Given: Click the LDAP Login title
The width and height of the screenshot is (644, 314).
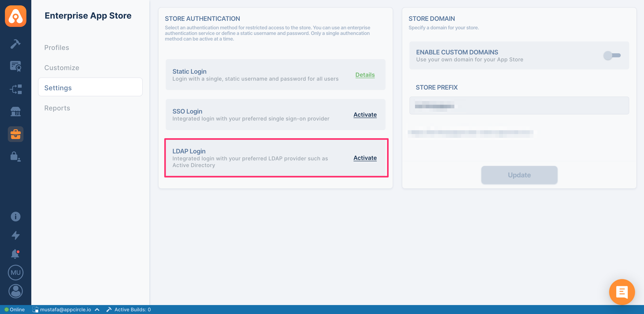Looking at the screenshot, I should coord(189,151).
